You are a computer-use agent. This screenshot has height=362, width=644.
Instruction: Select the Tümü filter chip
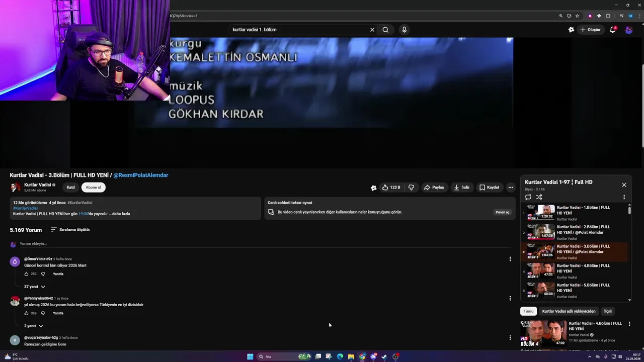[528, 311]
